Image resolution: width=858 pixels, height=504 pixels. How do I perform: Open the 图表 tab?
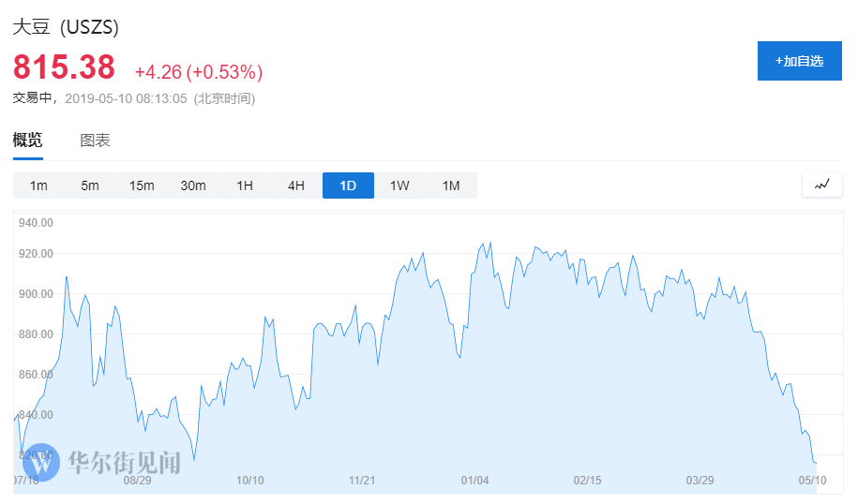(x=95, y=141)
